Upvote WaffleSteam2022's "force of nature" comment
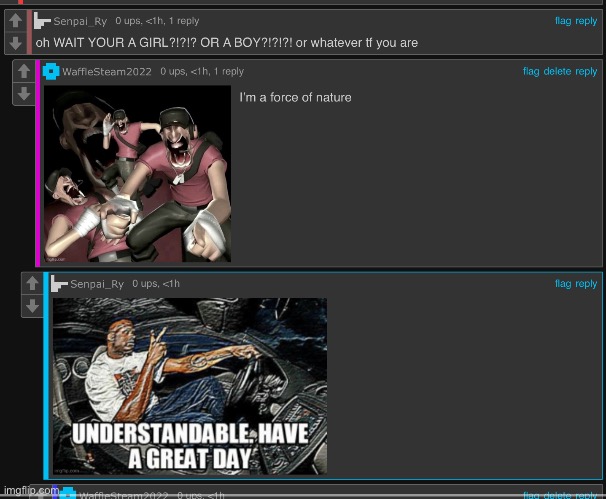 [24, 71]
